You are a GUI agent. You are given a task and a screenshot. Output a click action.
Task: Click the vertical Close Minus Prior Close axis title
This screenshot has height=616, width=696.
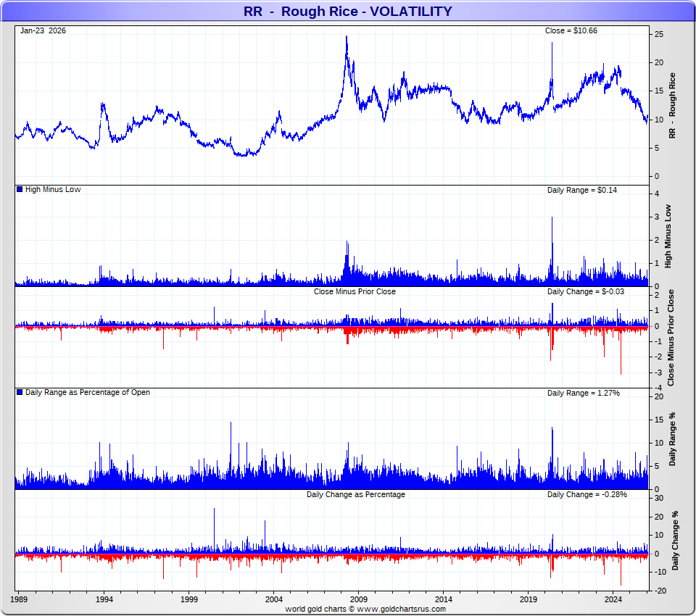click(671, 337)
